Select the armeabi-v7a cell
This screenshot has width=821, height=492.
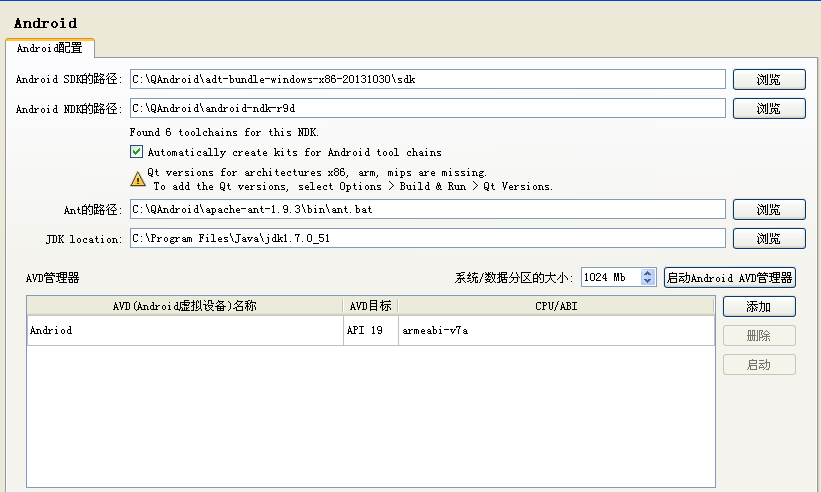[556, 330]
